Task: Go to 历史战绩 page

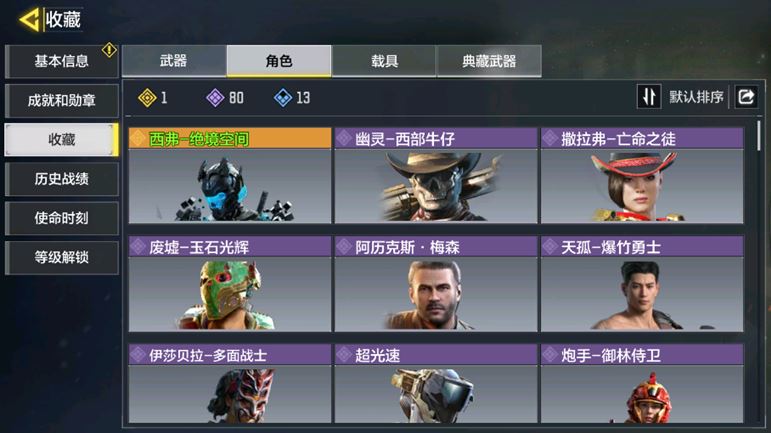Action: click(x=61, y=179)
